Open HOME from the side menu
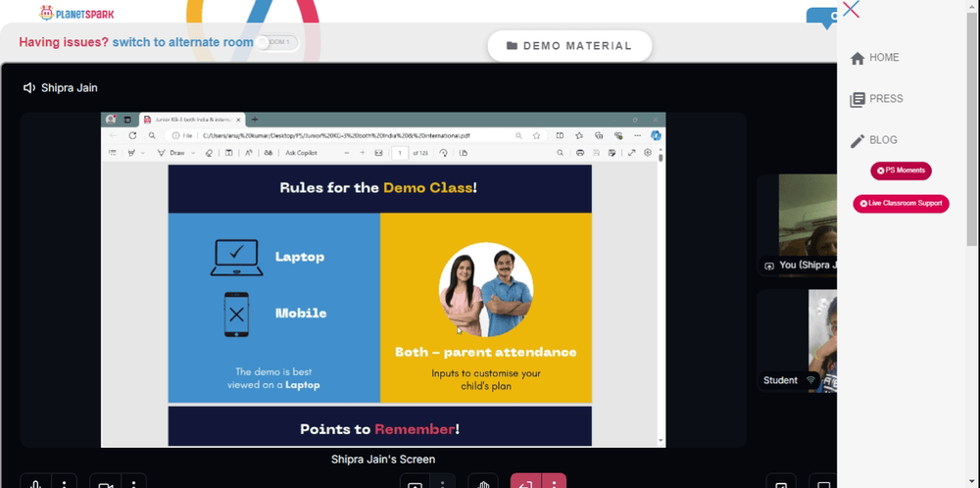 (875, 58)
